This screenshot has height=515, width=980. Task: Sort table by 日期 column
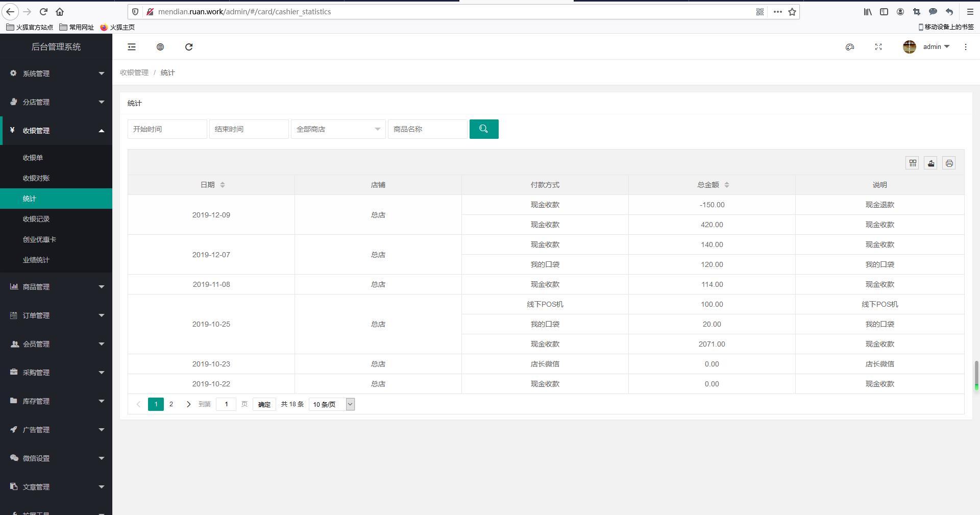pyautogui.click(x=222, y=185)
